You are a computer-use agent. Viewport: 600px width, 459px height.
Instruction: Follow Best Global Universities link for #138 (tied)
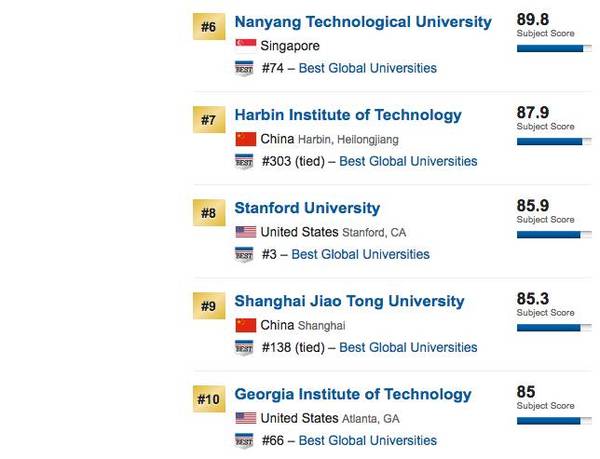[x=408, y=347]
